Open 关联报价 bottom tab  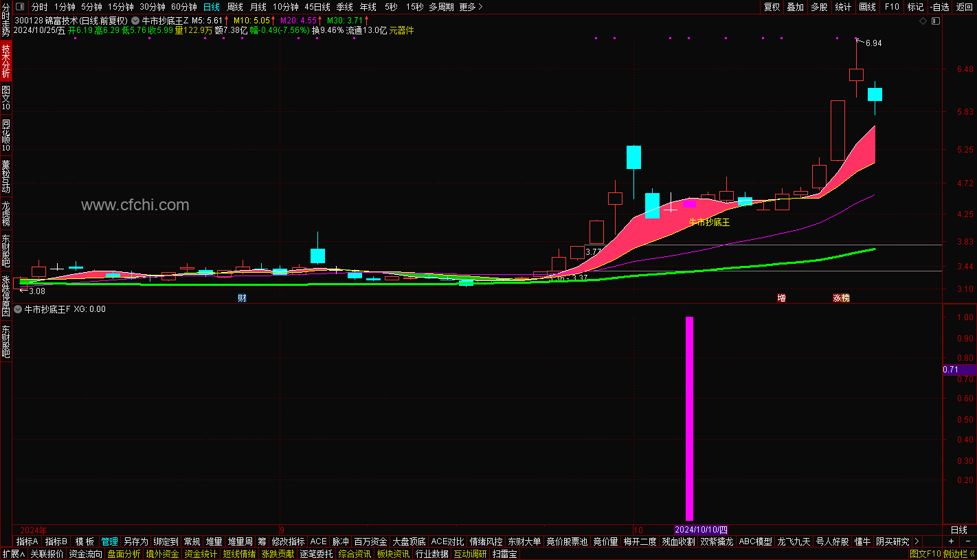47,554
